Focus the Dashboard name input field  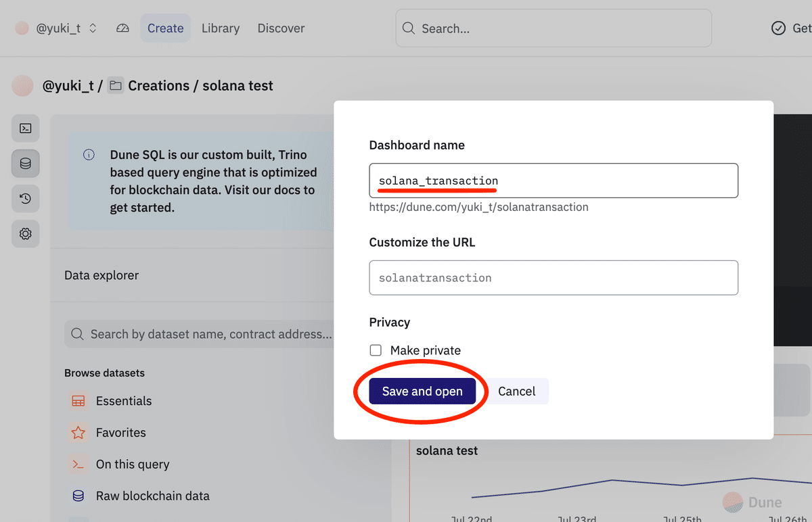554,181
